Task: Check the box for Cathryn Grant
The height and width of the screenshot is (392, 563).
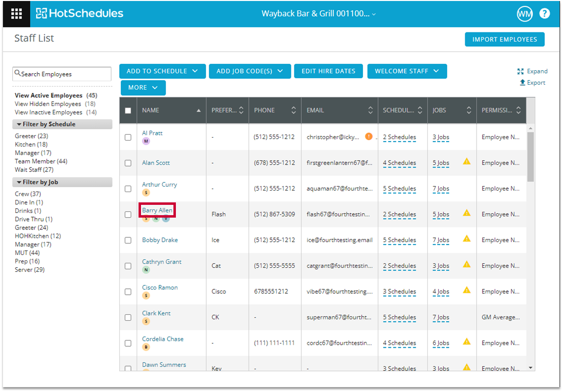Action: point(128,266)
